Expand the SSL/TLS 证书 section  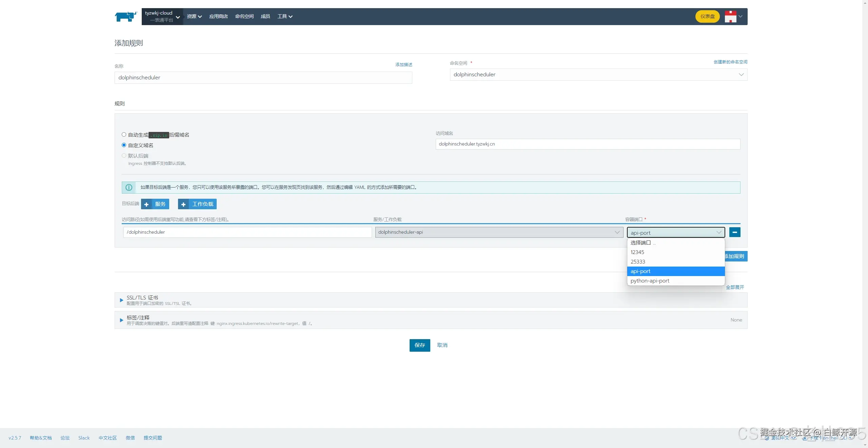coord(121,300)
